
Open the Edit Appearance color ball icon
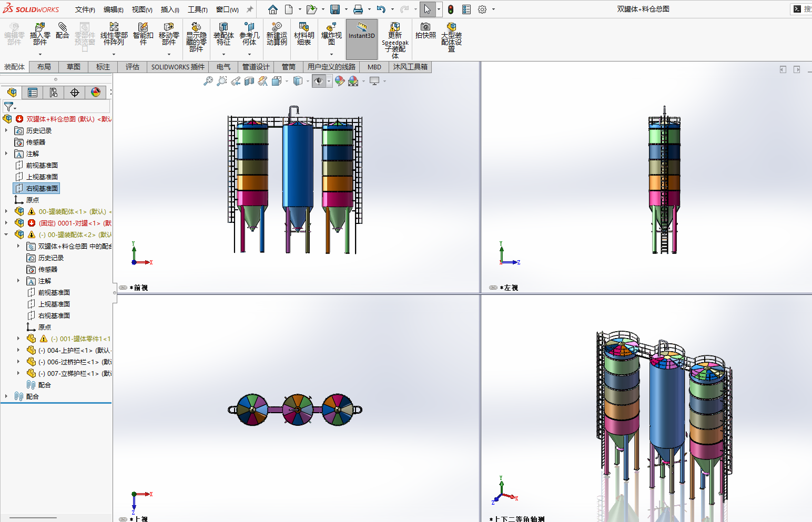(340, 81)
